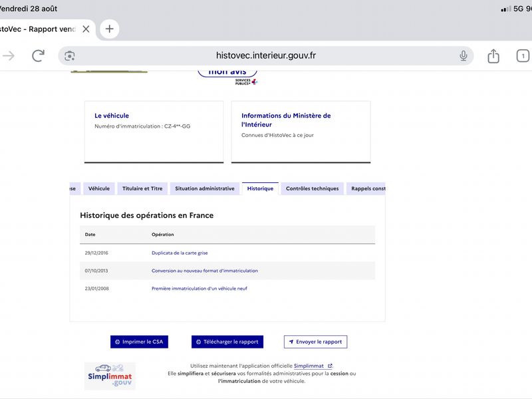Click the Date column header
This screenshot has height=399, width=532.
point(90,235)
